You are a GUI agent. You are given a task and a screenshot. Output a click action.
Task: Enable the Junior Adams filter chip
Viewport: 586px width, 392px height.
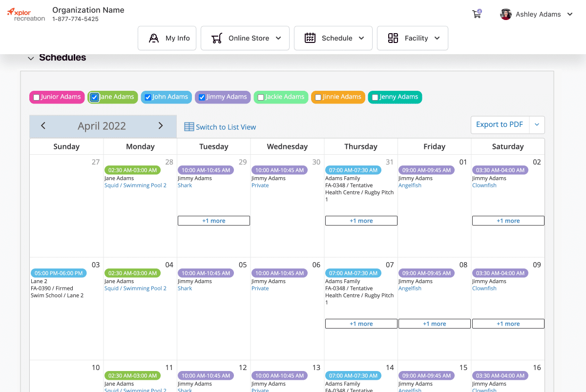click(x=36, y=97)
